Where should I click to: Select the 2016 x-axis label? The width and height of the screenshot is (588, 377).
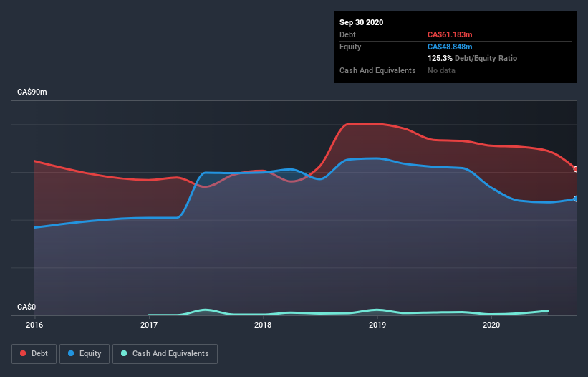point(34,325)
